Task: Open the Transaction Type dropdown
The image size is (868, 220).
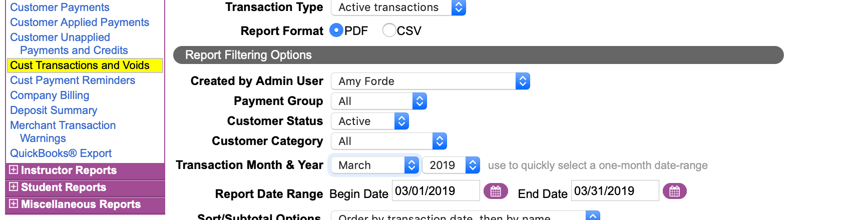Action: pyautogui.click(x=398, y=7)
